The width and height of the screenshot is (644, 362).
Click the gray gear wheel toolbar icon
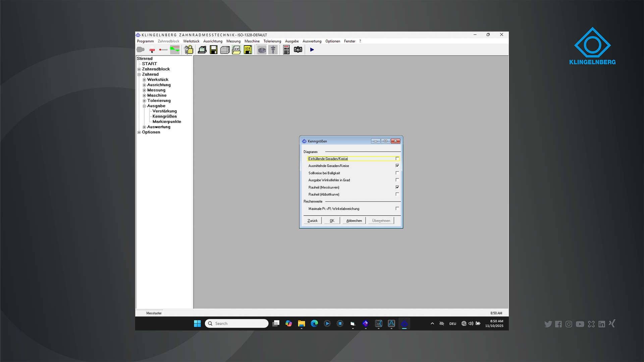pos(262,50)
